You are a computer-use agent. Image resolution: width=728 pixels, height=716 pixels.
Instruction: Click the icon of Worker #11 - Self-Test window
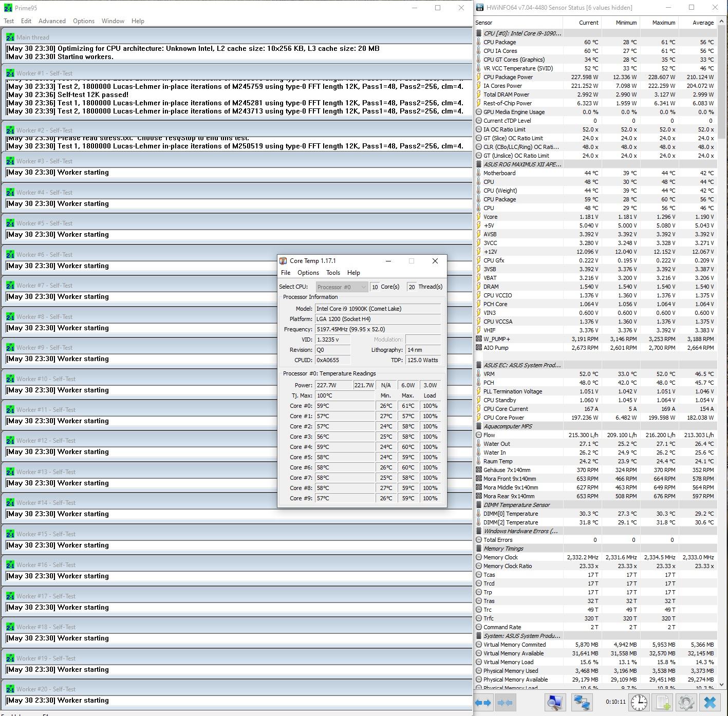[10, 409]
